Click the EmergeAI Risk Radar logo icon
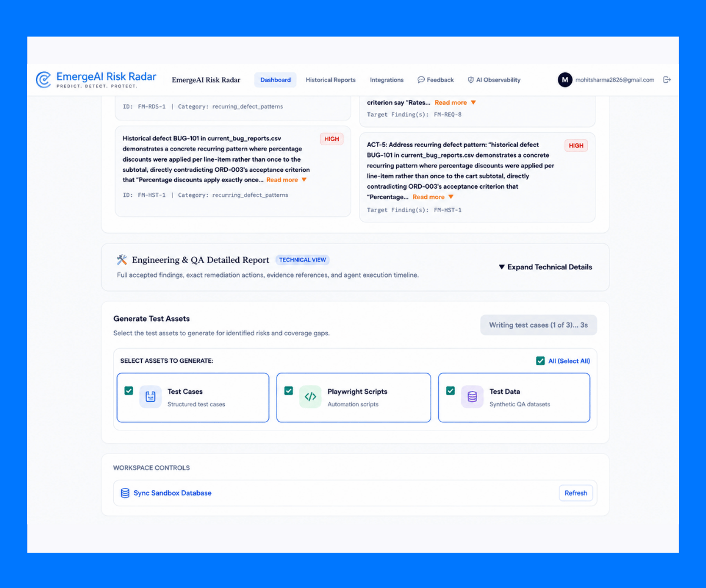This screenshot has height=588, width=706. coord(43,79)
